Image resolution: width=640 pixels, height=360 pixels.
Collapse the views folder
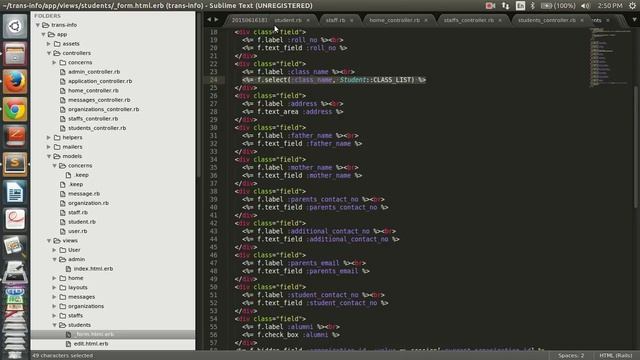pyautogui.click(x=49, y=241)
